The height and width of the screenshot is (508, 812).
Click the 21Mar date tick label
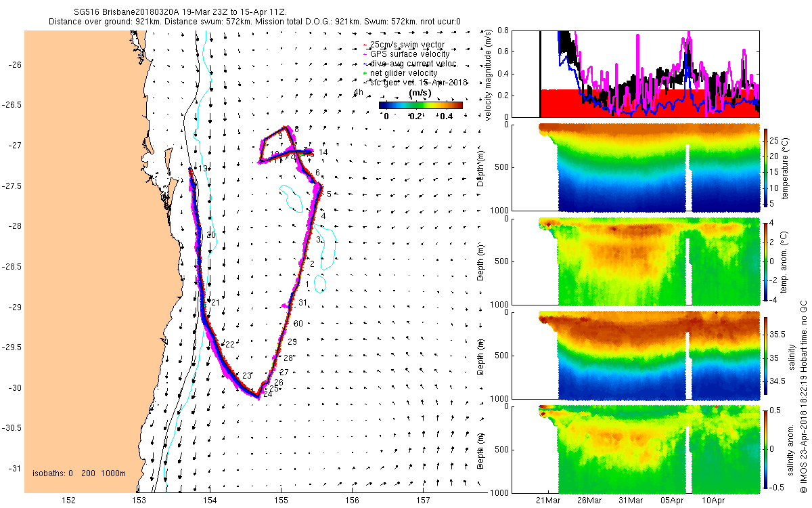547,500
